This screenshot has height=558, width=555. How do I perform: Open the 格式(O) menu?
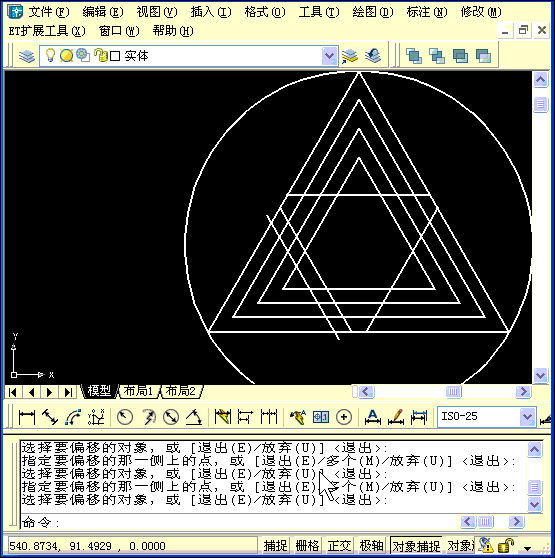265,12
